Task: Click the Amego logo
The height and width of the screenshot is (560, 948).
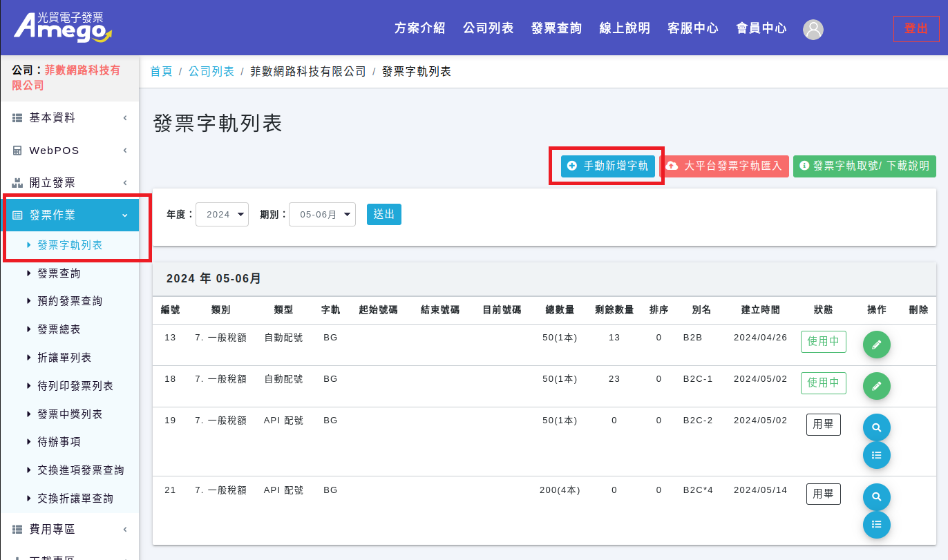Action: click(62, 28)
